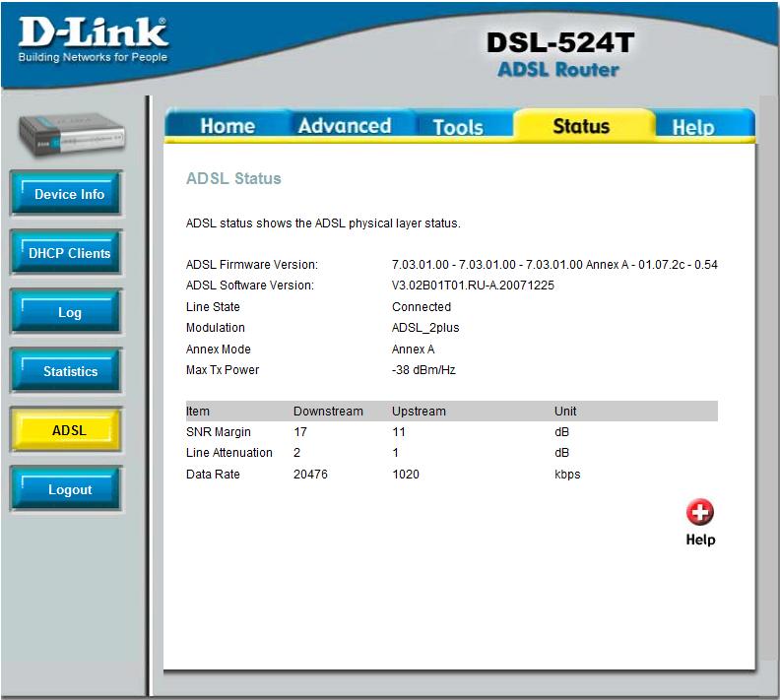Go to the Tools tab

458,127
